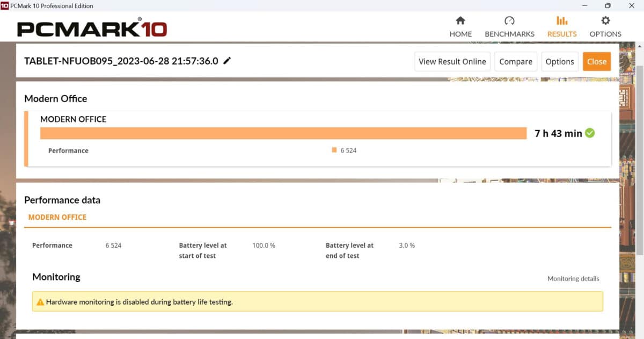Screen dimensions: 644x339
Task: Click the 6 524 score beside the legend
Action: pyautogui.click(x=348, y=150)
